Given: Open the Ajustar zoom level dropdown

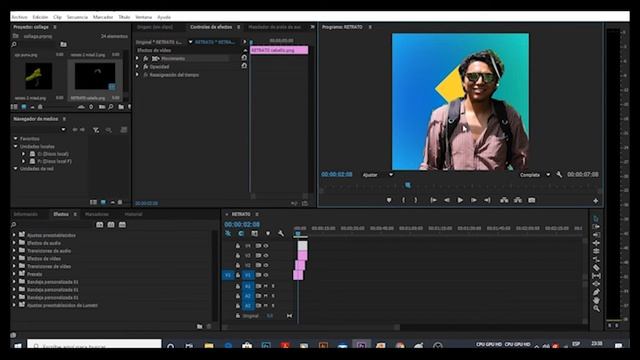Looking at the screenshot, I should click(x=377, y=175).
